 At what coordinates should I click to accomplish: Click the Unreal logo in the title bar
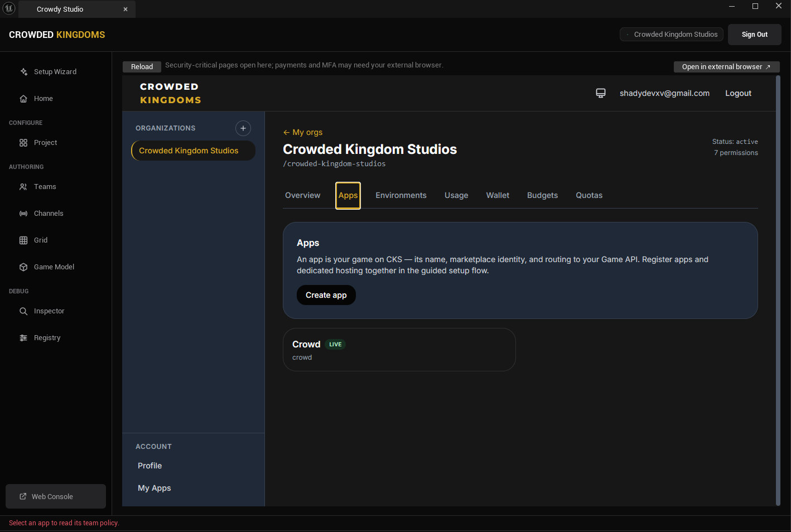(x=9, y=8)
